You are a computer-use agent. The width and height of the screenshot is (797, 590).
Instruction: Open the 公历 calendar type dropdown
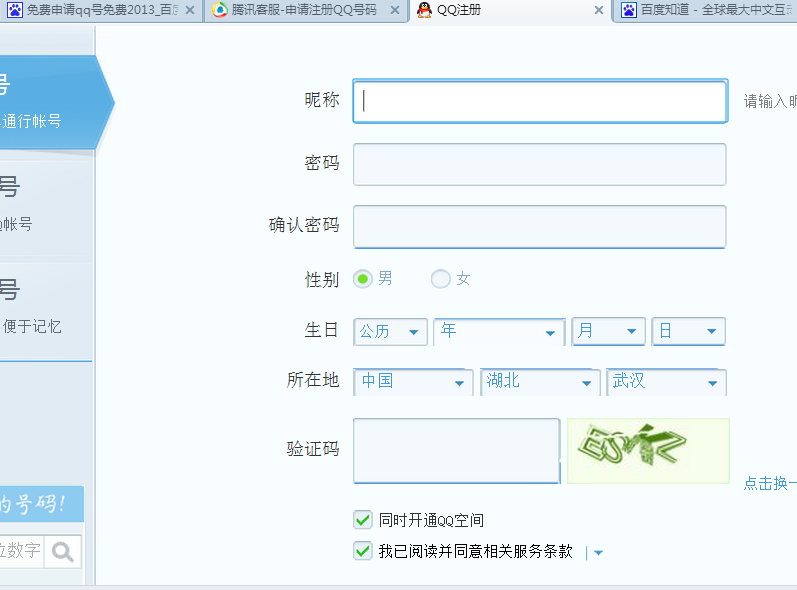tap(390, 332)
